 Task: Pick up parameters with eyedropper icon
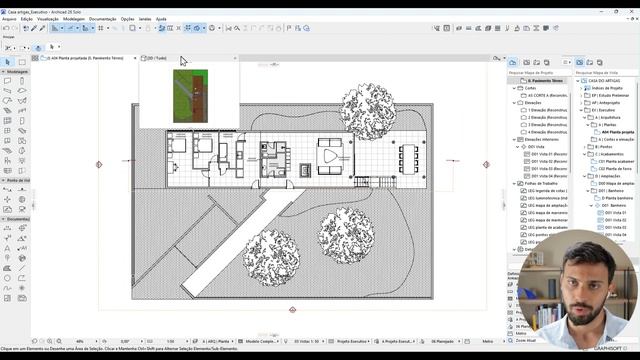34,28
